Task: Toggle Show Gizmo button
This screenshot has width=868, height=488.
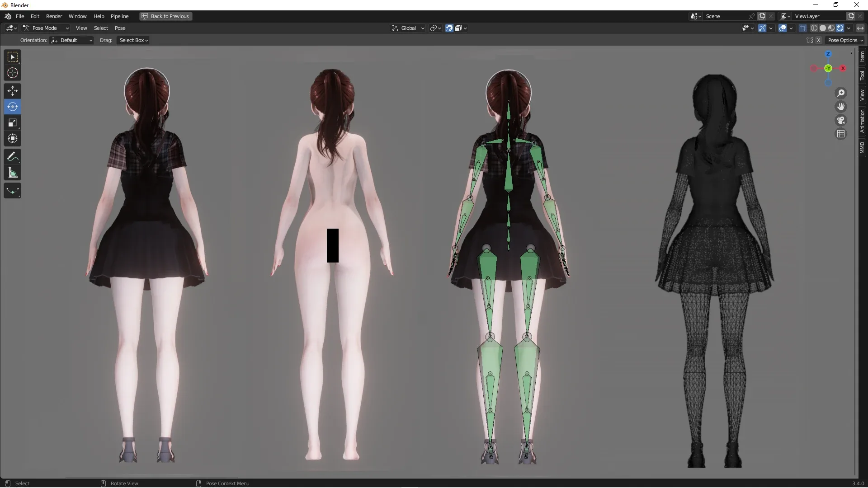Action: tap(762, 28)
